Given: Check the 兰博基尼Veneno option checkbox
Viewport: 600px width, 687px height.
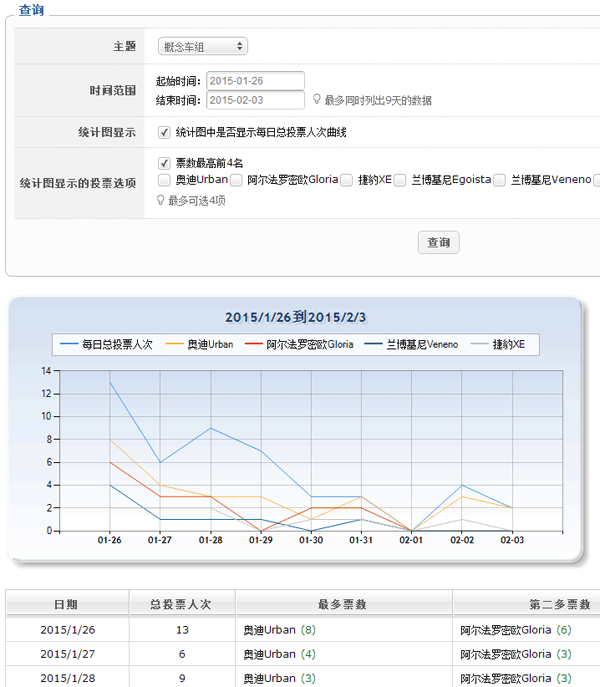Looking at the screenshot, I should coord(499,180).
